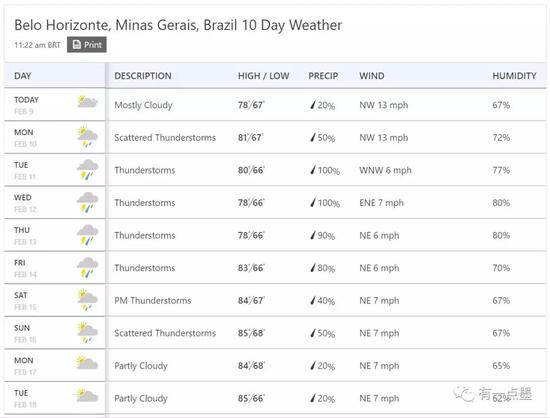550x418 pixels.
Task: Click Sunday Feb 16 weather icon
Action: 87,332
